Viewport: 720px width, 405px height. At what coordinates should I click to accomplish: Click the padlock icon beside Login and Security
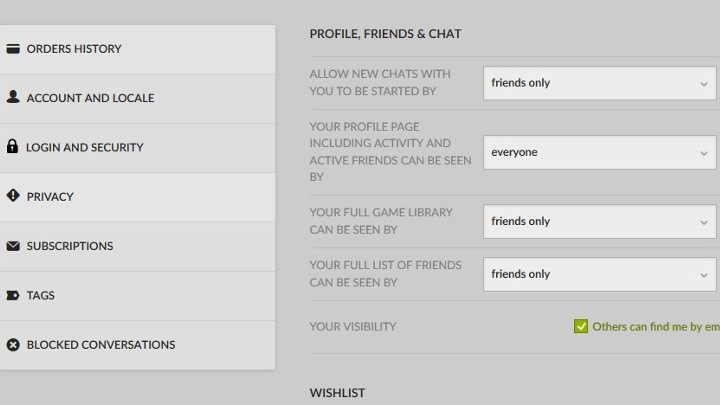(13, 147)
